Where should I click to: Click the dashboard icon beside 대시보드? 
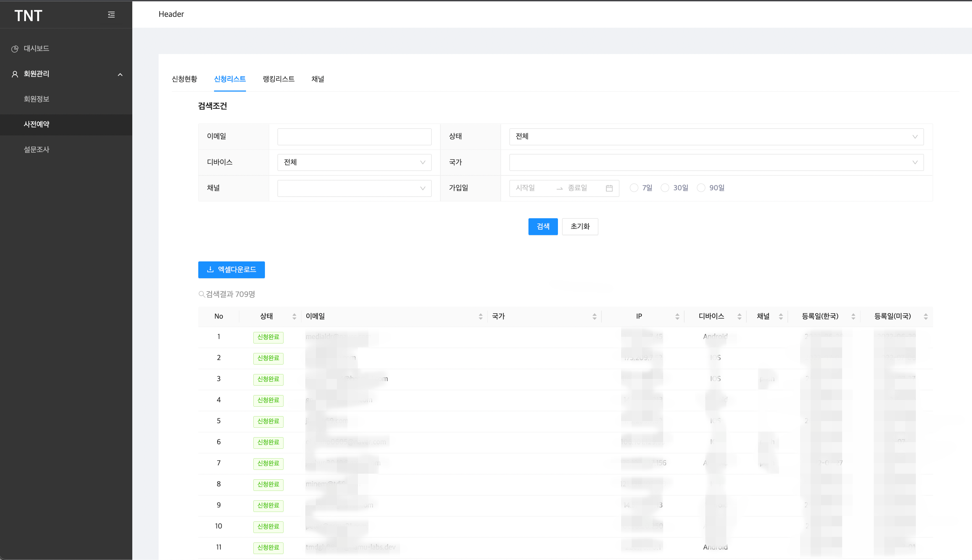[x=15, y=48]
